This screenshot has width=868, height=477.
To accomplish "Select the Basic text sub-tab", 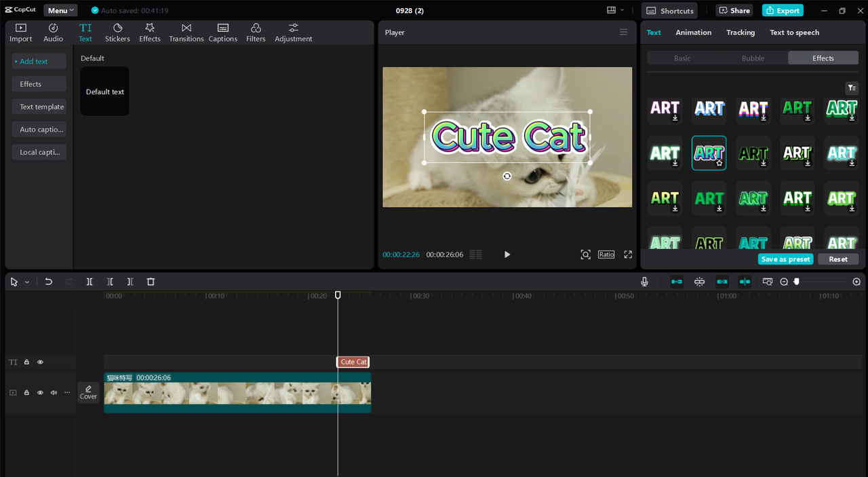I will click(x=682, y=58).
